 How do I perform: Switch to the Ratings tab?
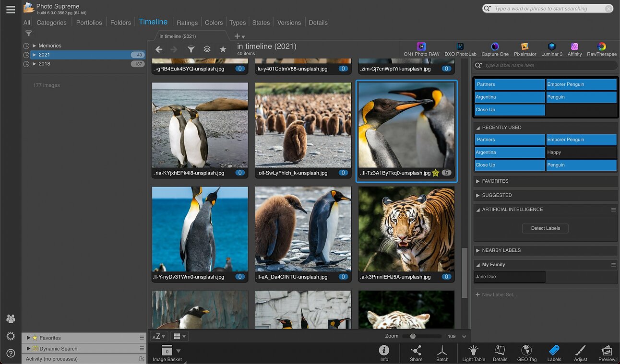[x=187, y=23]
